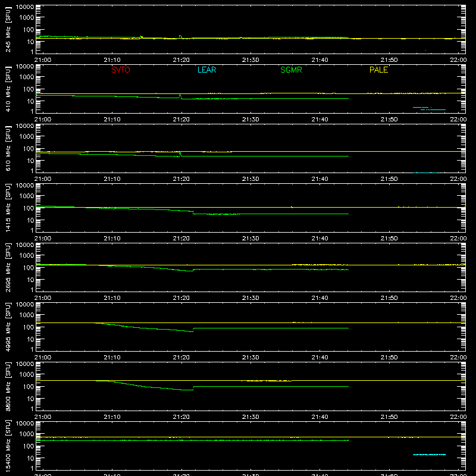
Task: Click the 21:00 tick under the 245 MHz plot
Action: [x=43, y=60]
